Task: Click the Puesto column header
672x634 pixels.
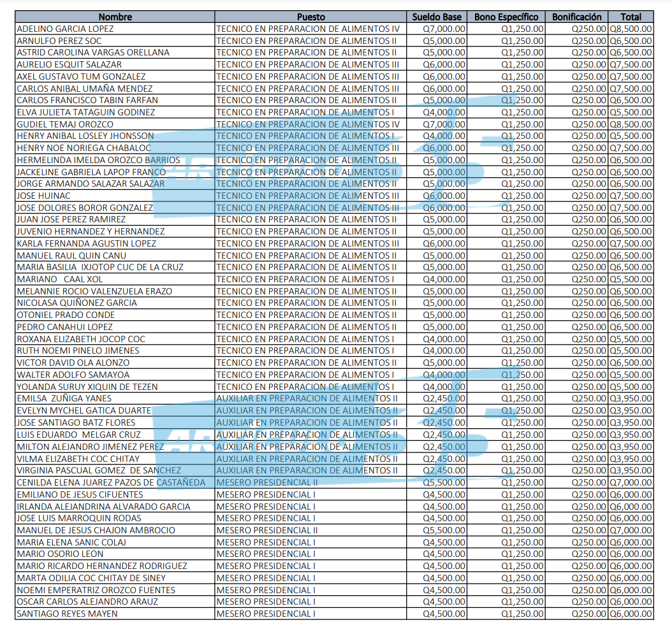Action: pyautogui.click(x=310, y=17)
